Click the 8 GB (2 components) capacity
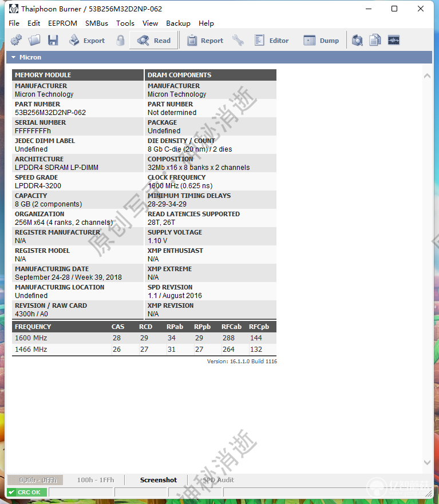 [x=48, y=204]
